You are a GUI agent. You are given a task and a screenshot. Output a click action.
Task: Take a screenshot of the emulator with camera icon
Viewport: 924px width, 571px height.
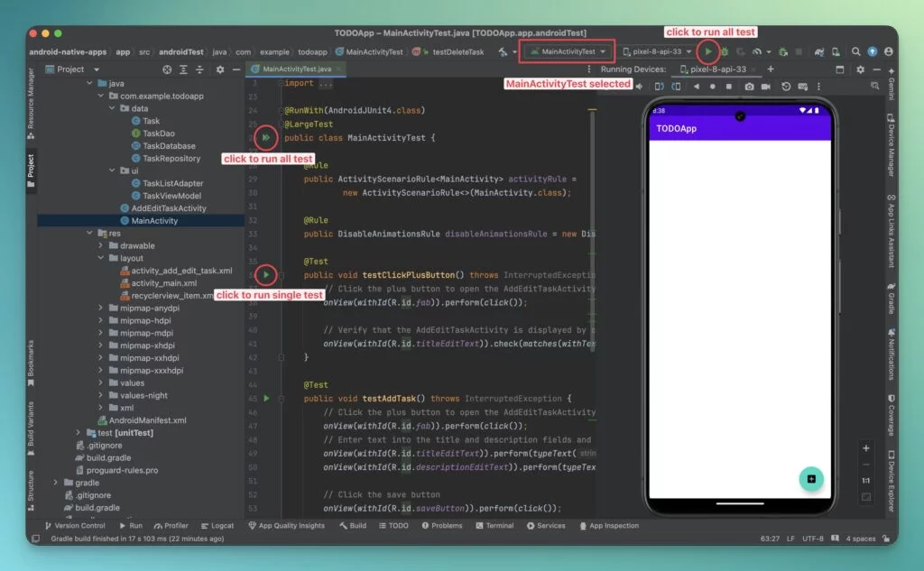point(750,87)
